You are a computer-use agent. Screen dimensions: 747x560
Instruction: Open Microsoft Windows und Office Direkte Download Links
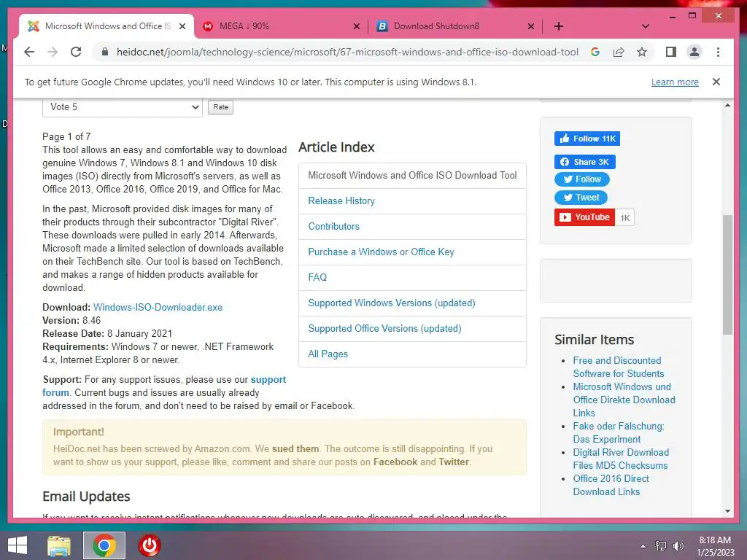tap(624, 400)
